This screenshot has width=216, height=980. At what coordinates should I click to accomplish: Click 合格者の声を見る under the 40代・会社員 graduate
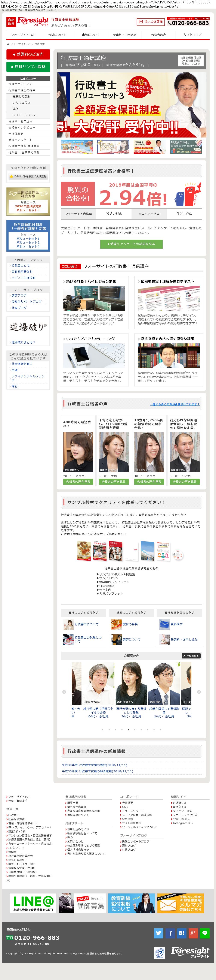149,481
